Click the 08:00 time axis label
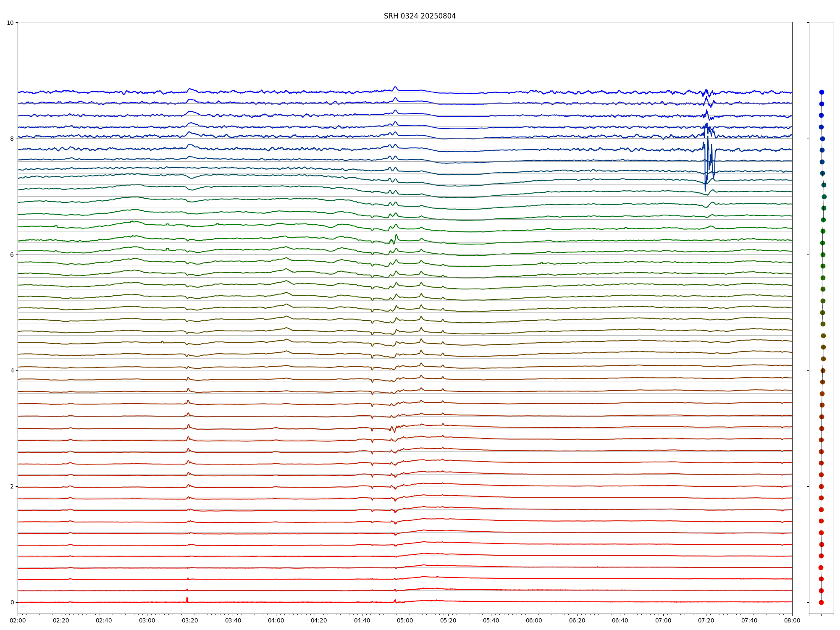840x630 pixels. click(x=792, y=620)
